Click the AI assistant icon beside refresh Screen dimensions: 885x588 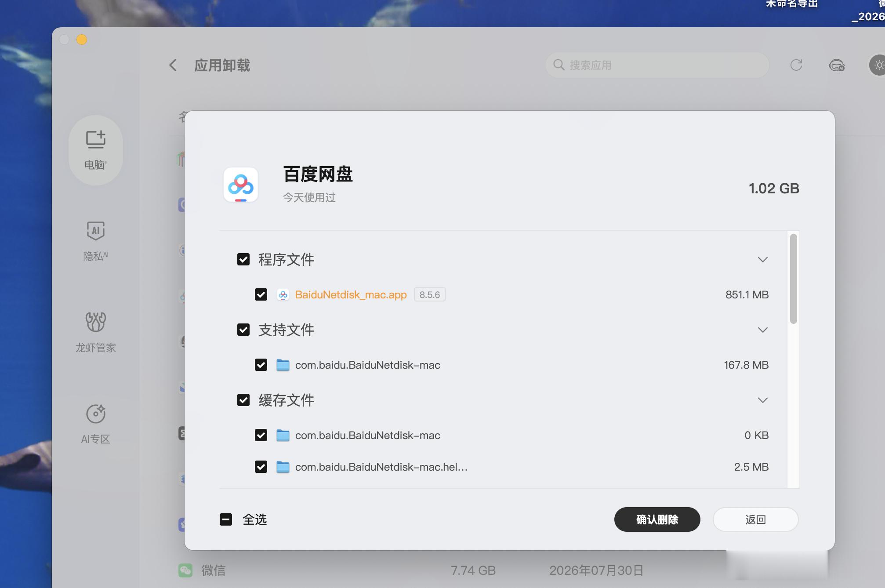tap(837, 65)
